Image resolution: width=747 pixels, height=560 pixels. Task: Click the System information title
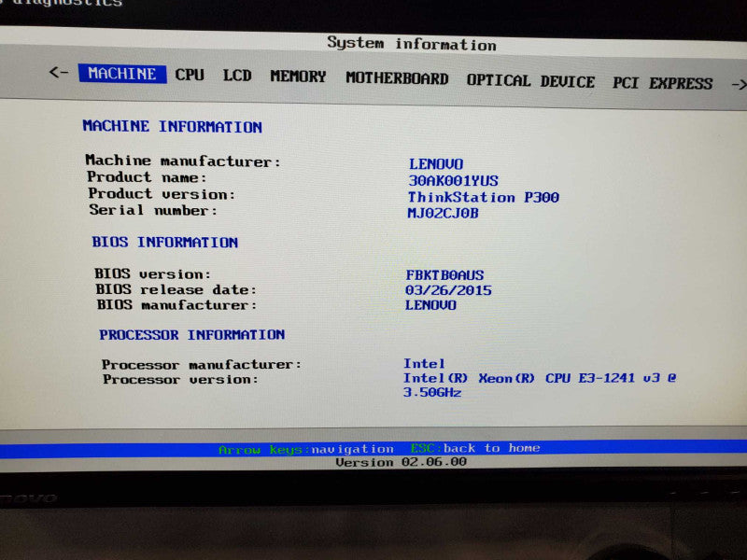[x=412, y=44]
